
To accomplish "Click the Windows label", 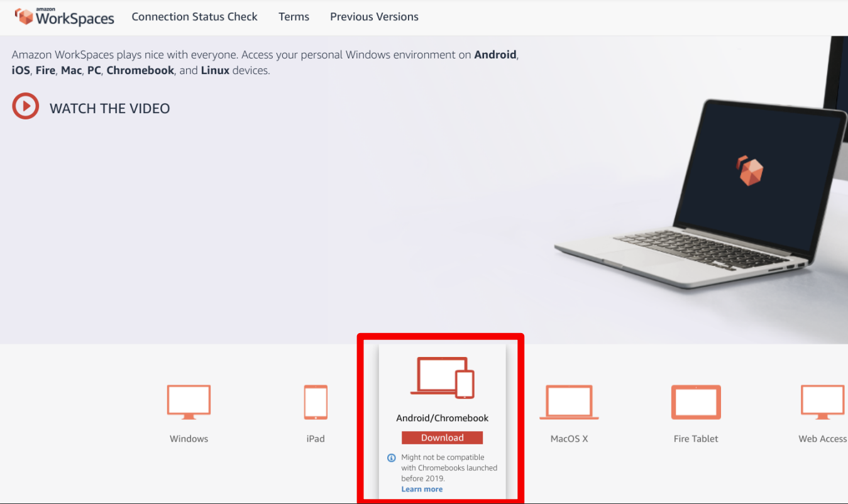I will 189,439.
